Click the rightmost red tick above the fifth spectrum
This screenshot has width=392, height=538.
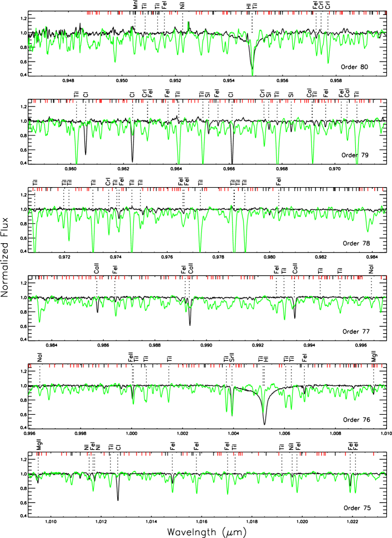pyautogui.click(x=381, y=365)
